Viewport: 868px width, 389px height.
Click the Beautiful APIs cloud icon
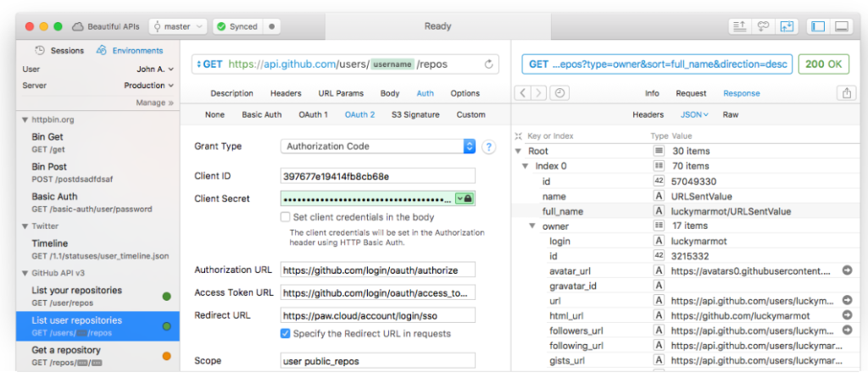coord(78,26)
